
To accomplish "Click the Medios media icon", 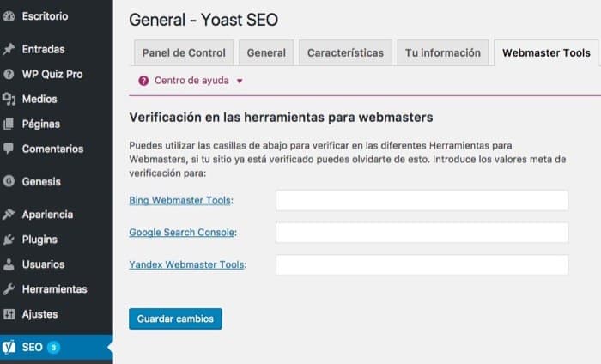I will click(x=9, y=99).
